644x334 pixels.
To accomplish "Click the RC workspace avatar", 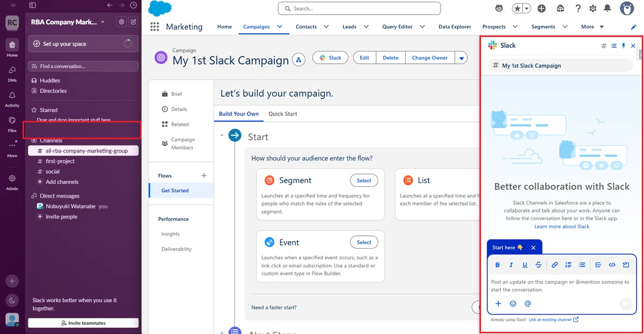I will pyautogui.click(x=12, y=23).
